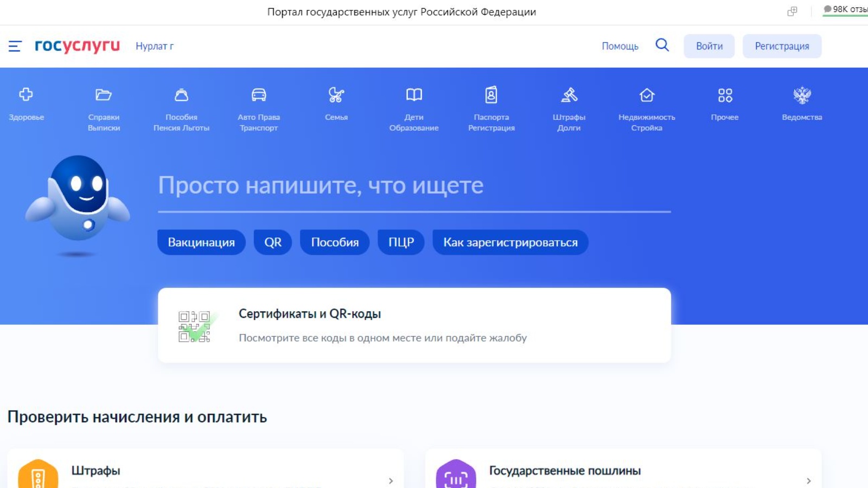868x488 pixels.
Task: Open the 98K отзывы reviews badge
Action: 845,9
